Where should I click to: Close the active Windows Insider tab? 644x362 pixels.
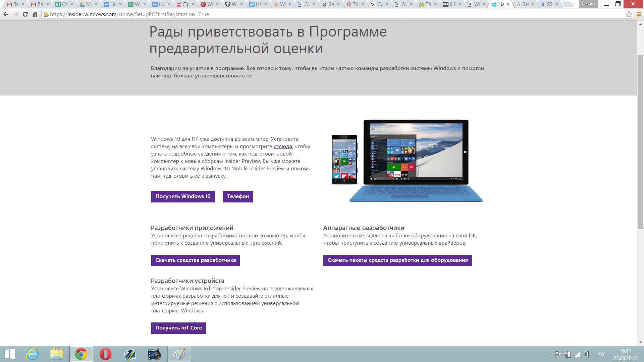click(508, 4)
